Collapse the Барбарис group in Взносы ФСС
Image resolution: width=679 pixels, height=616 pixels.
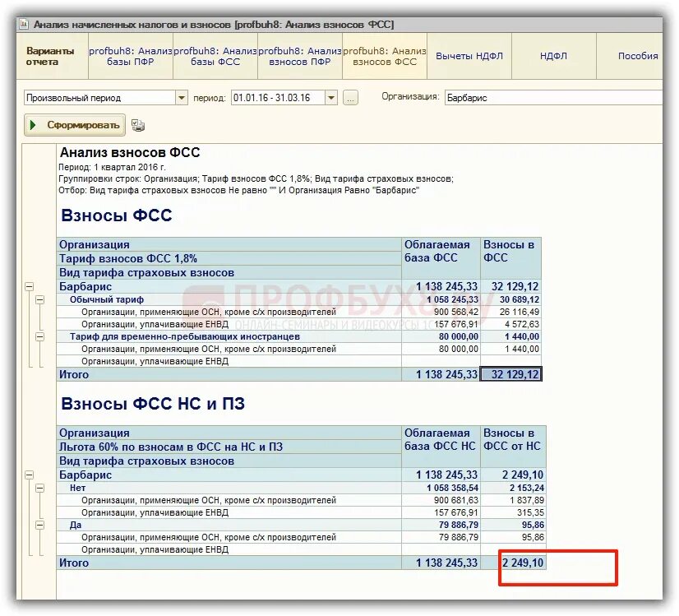pos(29,286)
